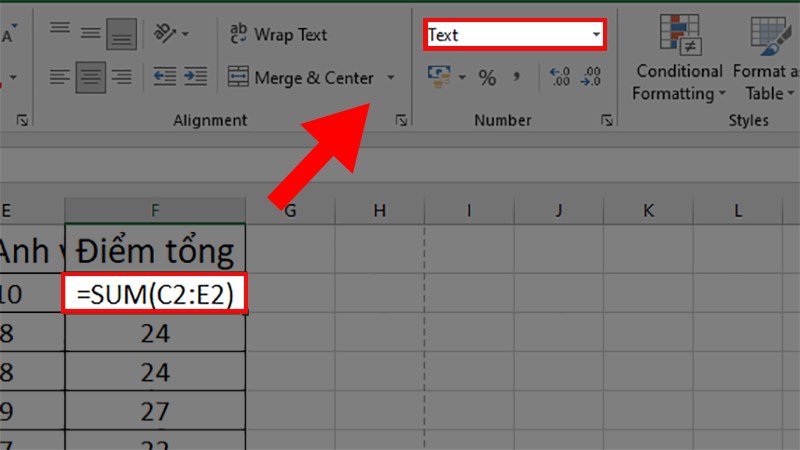The image size is (800, 450).
Task: Expand the Accounting Number Format arrow
Action: click(462, 78)
